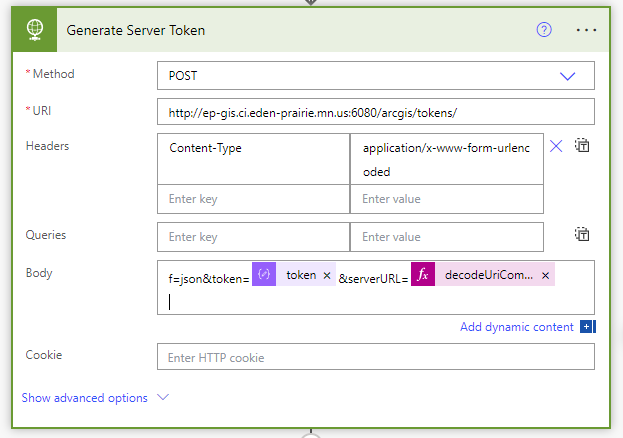Screen dimensions: 623x438
Task: Click the Cookie input field
Action: [x=375, y=357]
